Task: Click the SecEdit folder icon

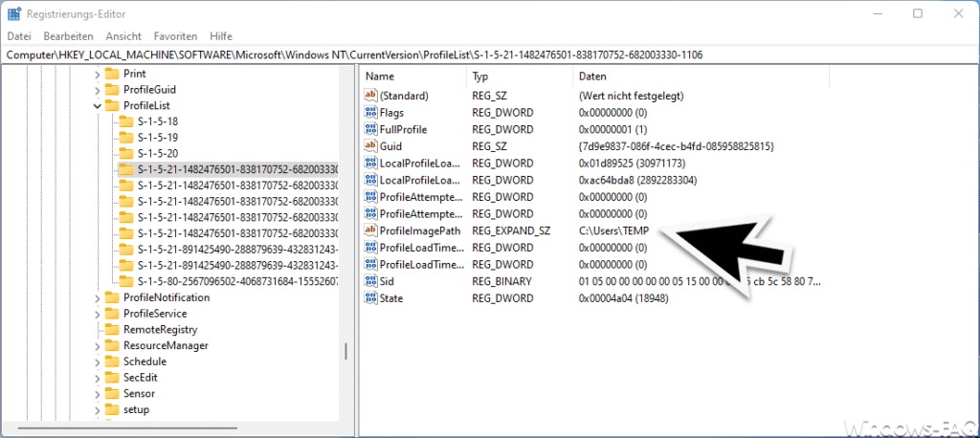Action: point(112,378)
